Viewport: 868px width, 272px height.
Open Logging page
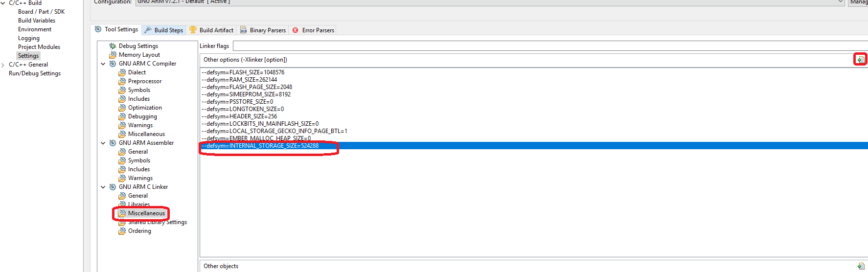tap(29, 38)
